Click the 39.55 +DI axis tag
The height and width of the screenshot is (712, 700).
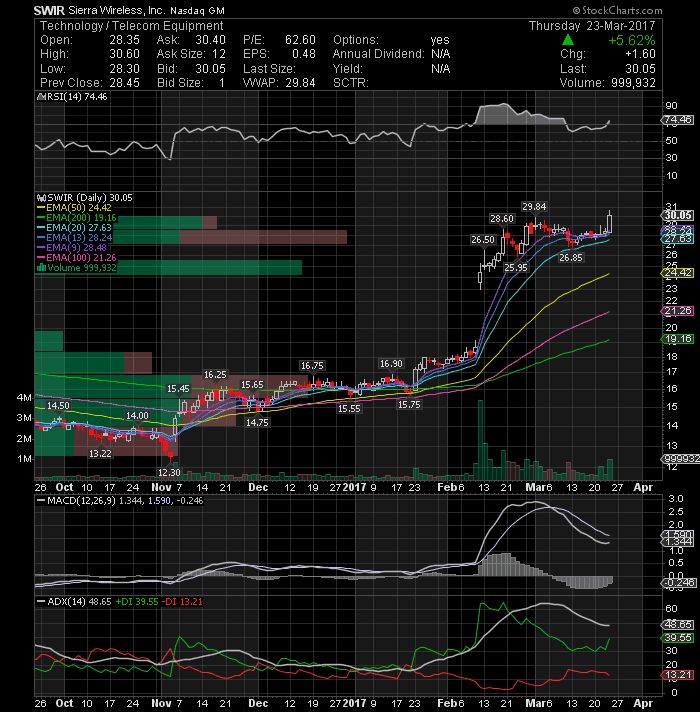coord(677,638)
